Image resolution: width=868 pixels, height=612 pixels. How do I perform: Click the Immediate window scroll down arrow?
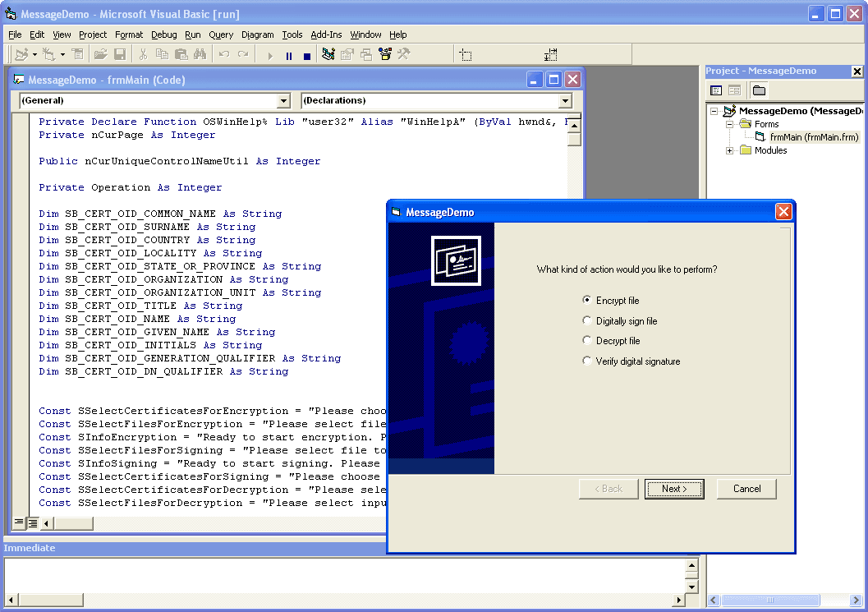click(x=691, y=587)
